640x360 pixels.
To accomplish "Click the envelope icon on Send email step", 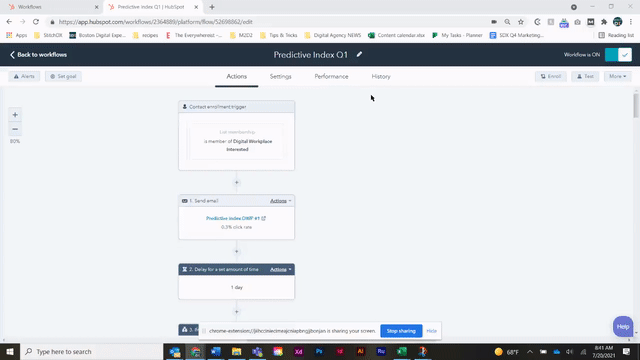I will (x=184, y=201).
